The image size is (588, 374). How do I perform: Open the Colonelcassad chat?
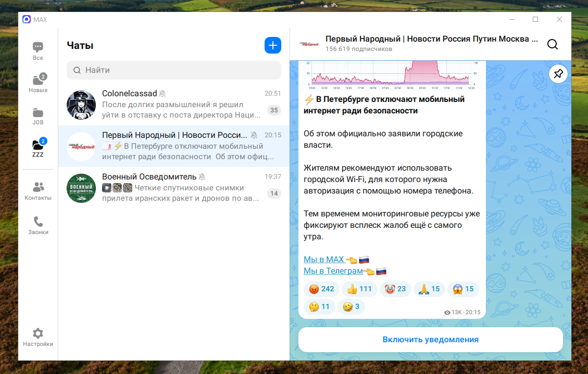click(x=174, y=105)
